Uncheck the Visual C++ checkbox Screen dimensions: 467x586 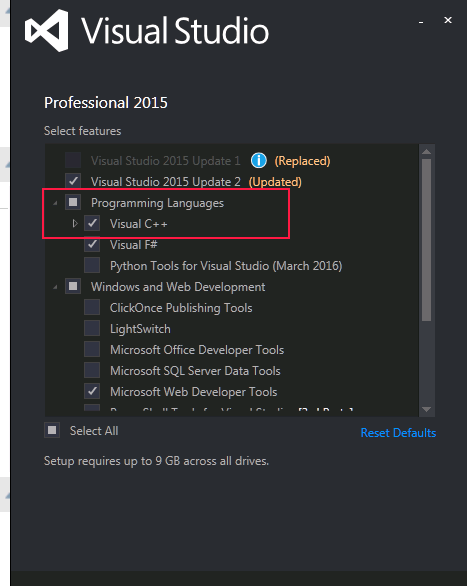[x=92, y=223]
